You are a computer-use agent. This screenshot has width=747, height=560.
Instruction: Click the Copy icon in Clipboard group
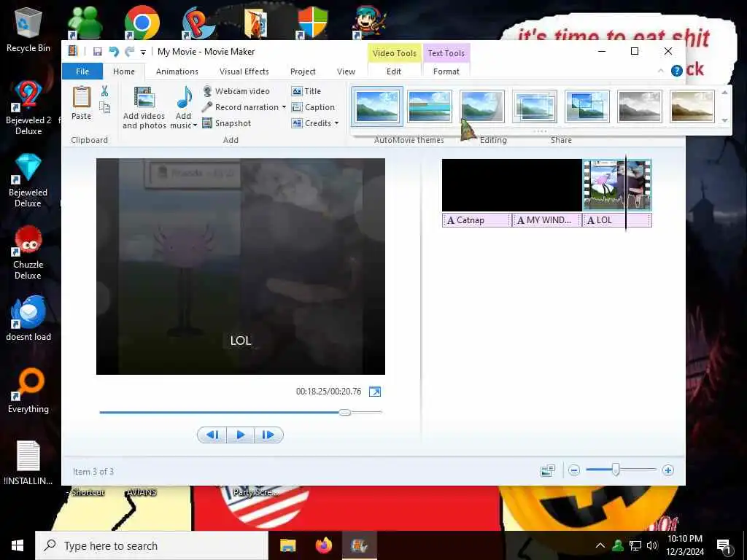pyautogui.click(x=104, y=108)
